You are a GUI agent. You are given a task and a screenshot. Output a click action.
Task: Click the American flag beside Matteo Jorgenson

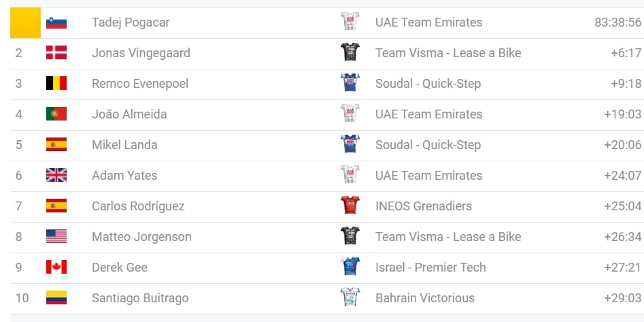coord(56,237)
